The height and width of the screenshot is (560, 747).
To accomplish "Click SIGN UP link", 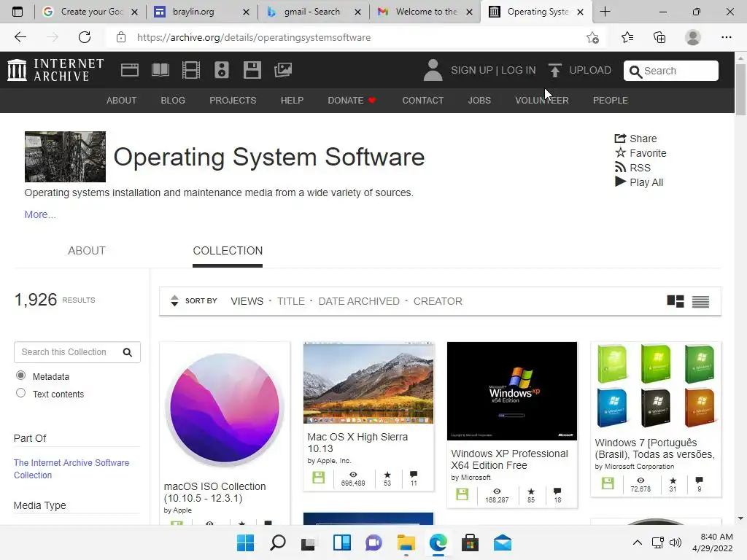I will click(x=472, y=70).
